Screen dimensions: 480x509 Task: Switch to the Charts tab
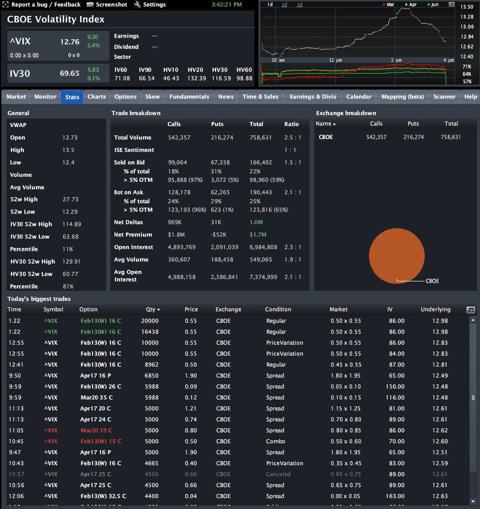click(97, 97)
